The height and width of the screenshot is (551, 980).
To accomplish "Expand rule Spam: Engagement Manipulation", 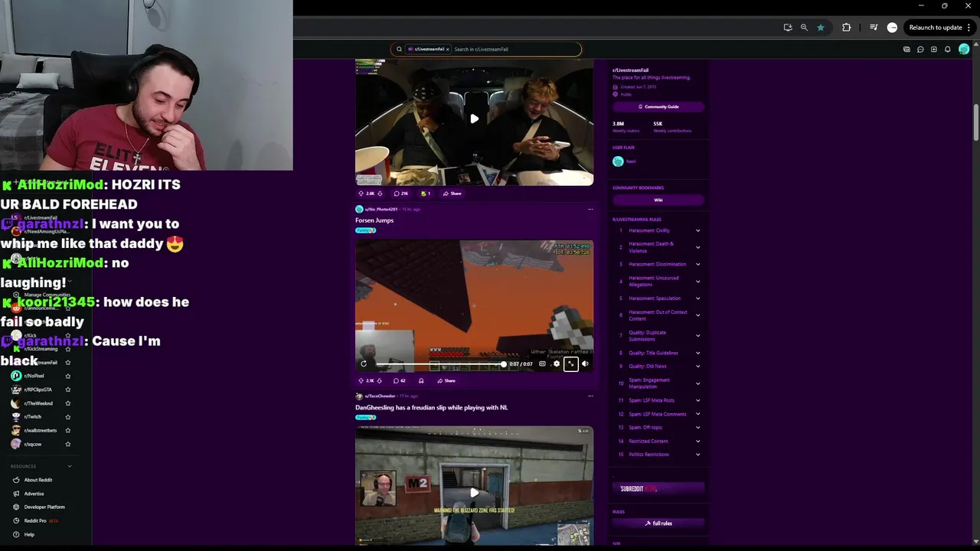I will (697, 383).
